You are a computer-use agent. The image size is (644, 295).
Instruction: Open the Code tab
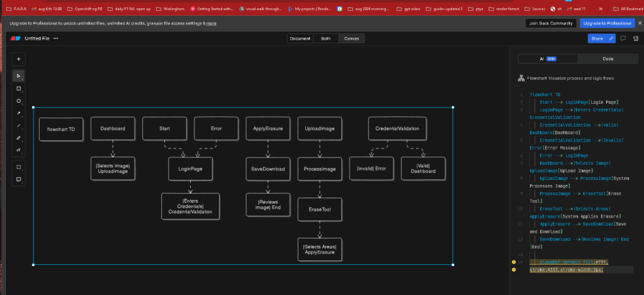(x=608, y=58)
